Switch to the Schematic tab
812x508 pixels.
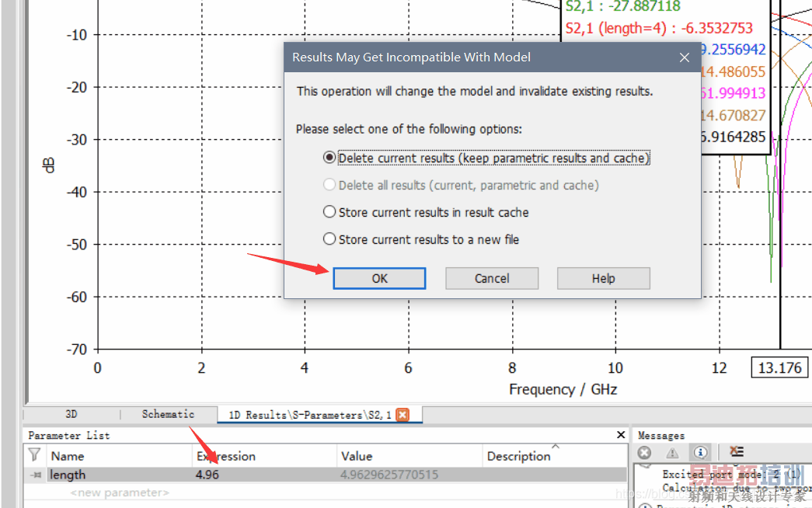click(169, 414)
